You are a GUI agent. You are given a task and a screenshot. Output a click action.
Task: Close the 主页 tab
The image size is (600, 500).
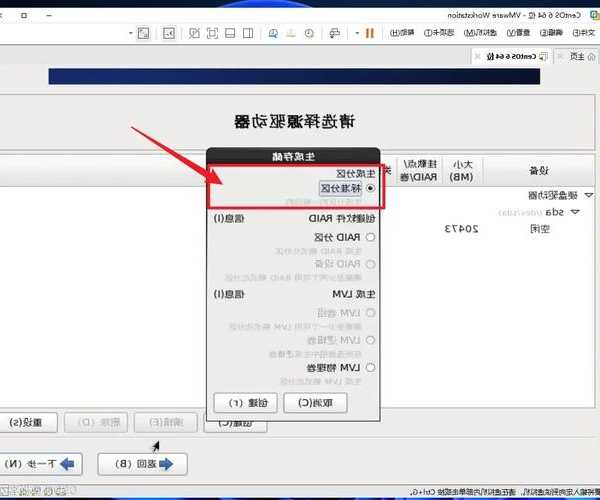[x=561, y=57]
